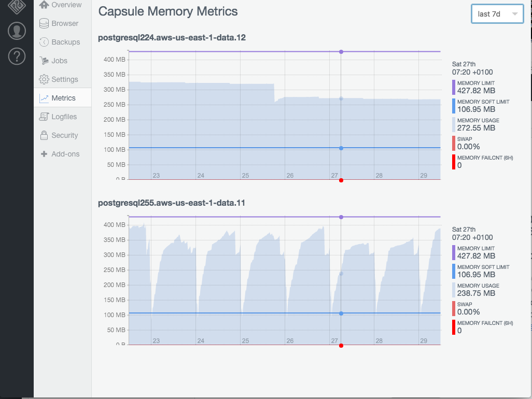532x399 pixels.
Task: Click the red marker dot on the upper chart
Action: (x=341, y=180)
